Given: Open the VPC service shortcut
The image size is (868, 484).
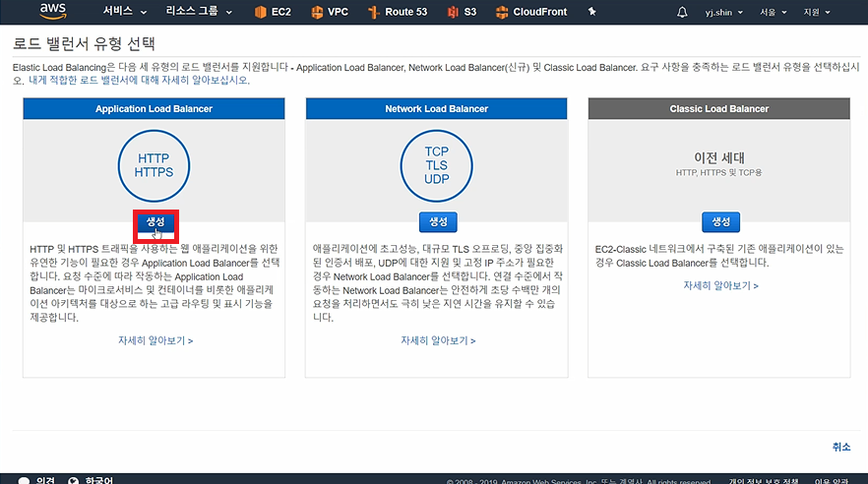Looking at the screenshot, I should pos(330,12).
